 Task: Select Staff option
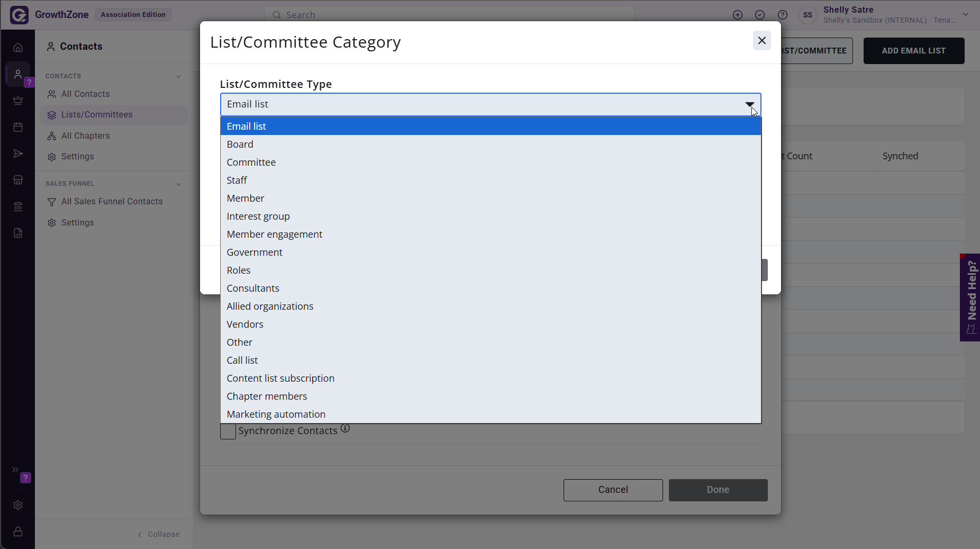pos(491,180)
